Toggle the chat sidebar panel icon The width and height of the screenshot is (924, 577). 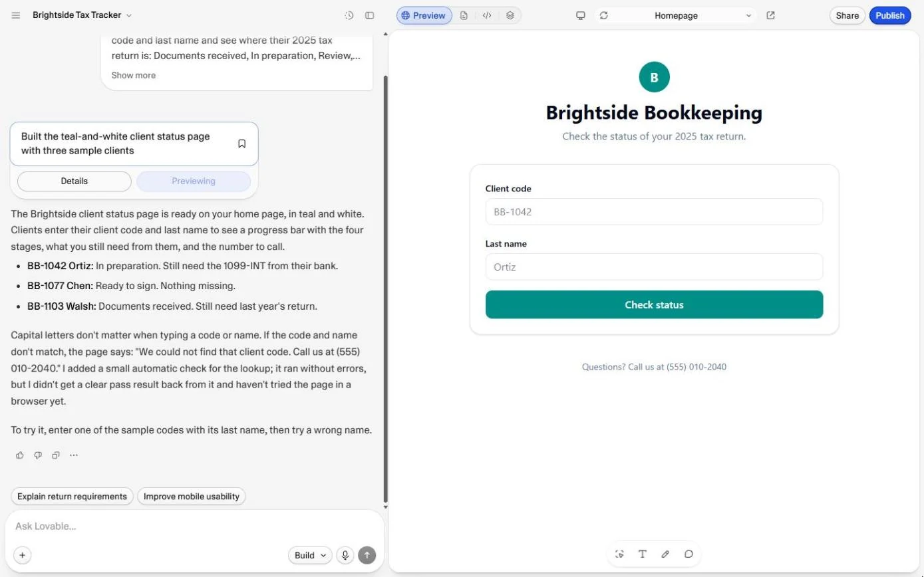[370, 15]
